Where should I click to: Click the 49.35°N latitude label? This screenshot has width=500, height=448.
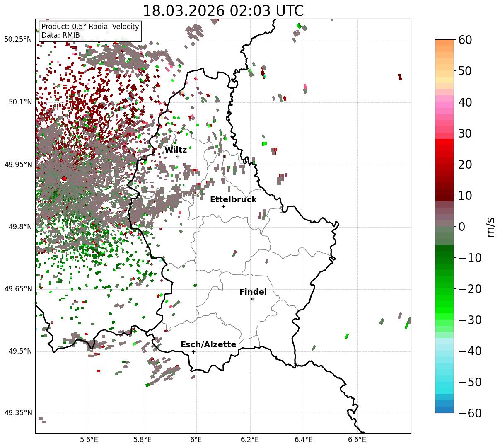tap(18, 413)
